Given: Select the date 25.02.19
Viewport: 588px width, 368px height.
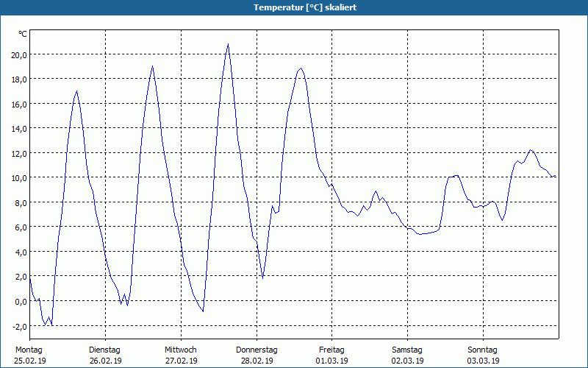Looking at the screenshot, I should (30, 361).
